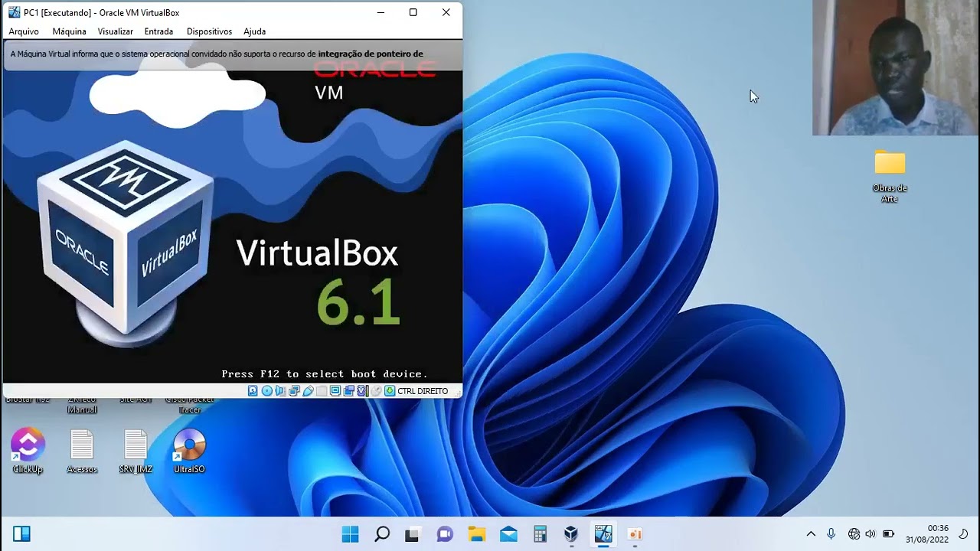Open the Entrada menu
Image resolution: width=980 pixels, height=551 pixels.
coord(158,31)
